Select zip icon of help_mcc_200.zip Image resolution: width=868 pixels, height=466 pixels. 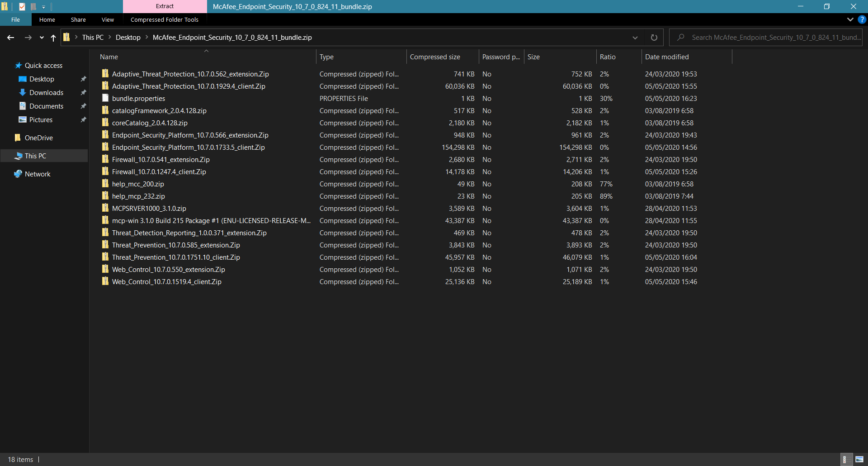coord(105,184)
